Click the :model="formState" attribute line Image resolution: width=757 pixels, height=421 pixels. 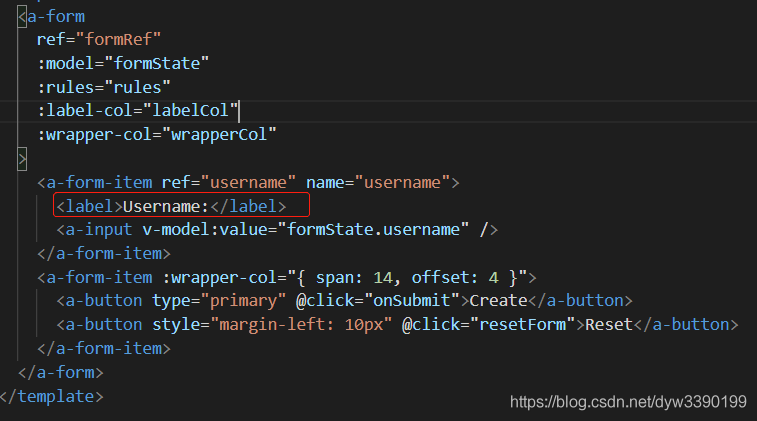click(x=123, y=63)
